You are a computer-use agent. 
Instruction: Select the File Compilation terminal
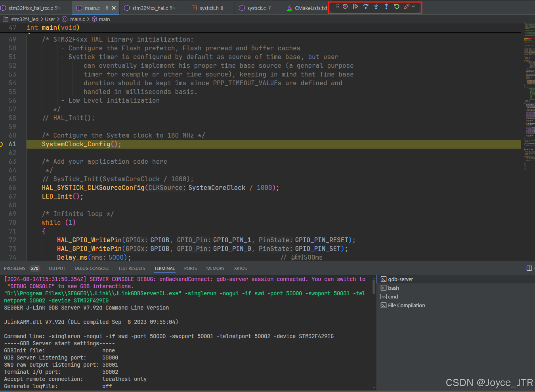coord(456,305)
